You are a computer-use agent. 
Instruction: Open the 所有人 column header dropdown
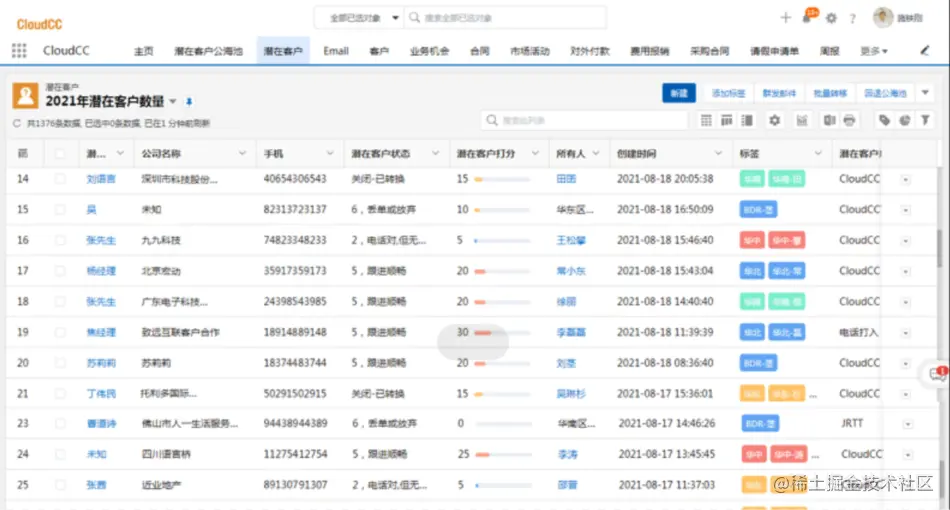pos(596,154)
